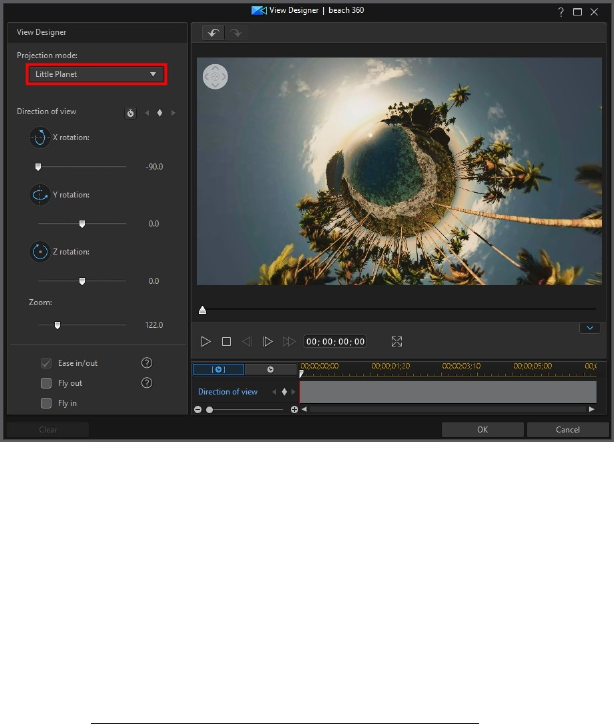Click the Cancel button
This screenshot has width=614, height=724.
[x=567, y=430]
